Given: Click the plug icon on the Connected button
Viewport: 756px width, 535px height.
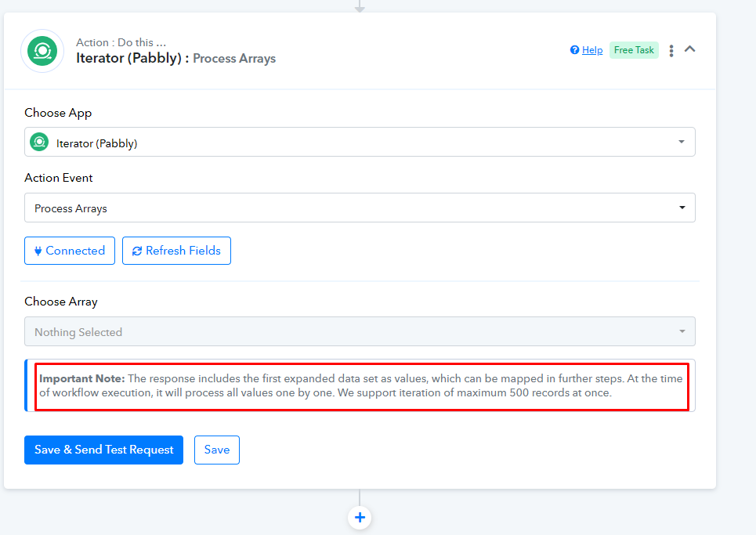Looking at the screenshot, I should (38, 251).
